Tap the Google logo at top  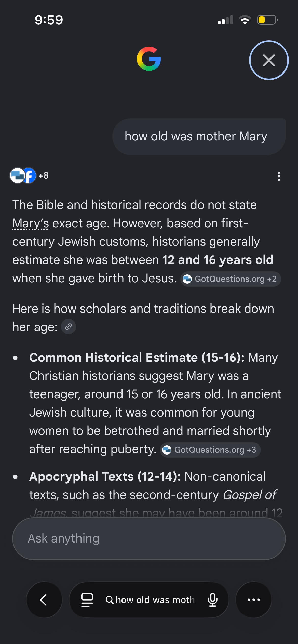149,59
